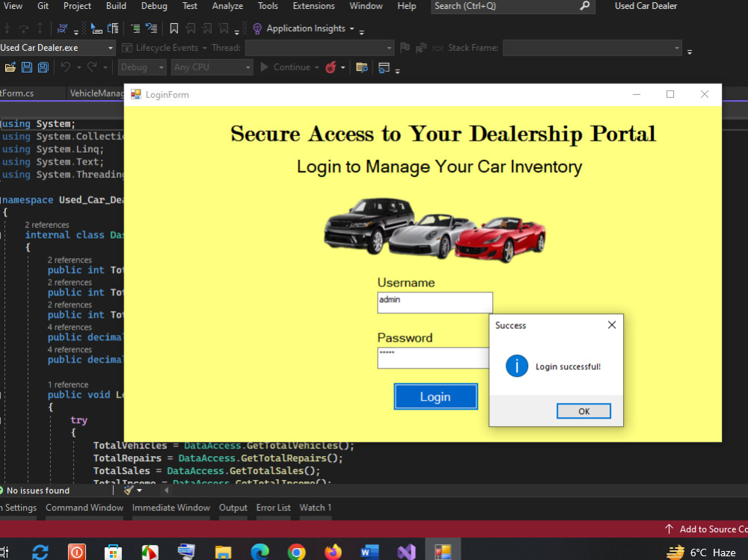This screenshot has width=748, height=560.
Task: Open the Window menu
Action: (366, 6)
